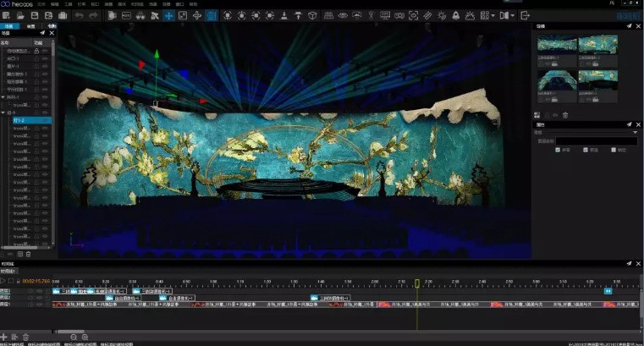Screen dimensions: 644x346
Task: Toggle eye icon on topmost scene tree row
Action: 45,51
